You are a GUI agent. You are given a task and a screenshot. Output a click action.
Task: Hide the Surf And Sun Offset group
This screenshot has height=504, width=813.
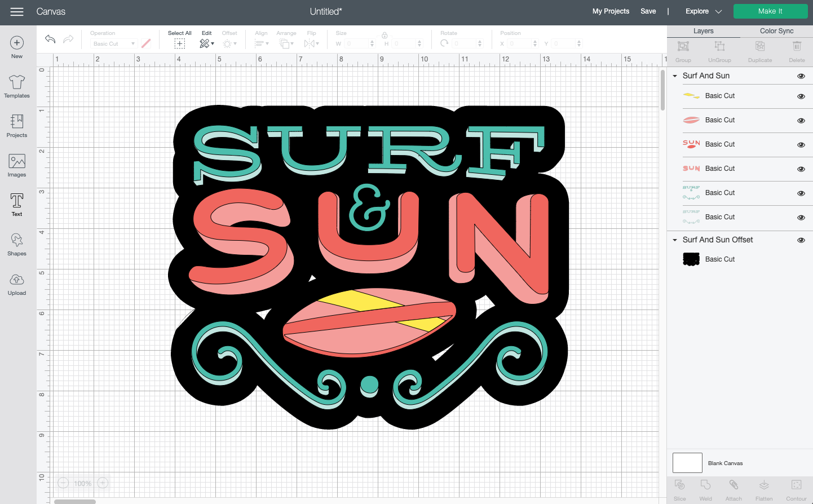point(801,240)
